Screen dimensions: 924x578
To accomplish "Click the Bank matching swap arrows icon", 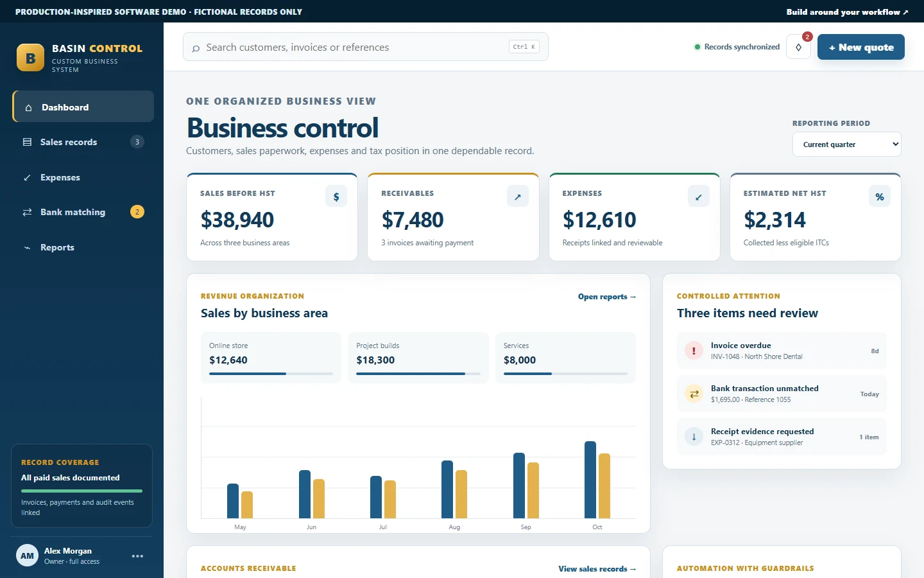I will (27, 212).
